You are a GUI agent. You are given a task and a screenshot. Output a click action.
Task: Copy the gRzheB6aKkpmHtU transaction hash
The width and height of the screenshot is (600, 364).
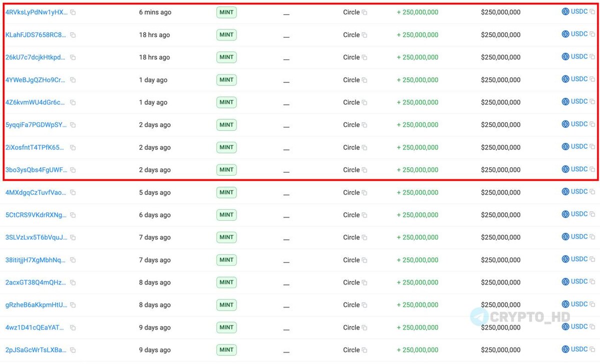tap(73, 305)
